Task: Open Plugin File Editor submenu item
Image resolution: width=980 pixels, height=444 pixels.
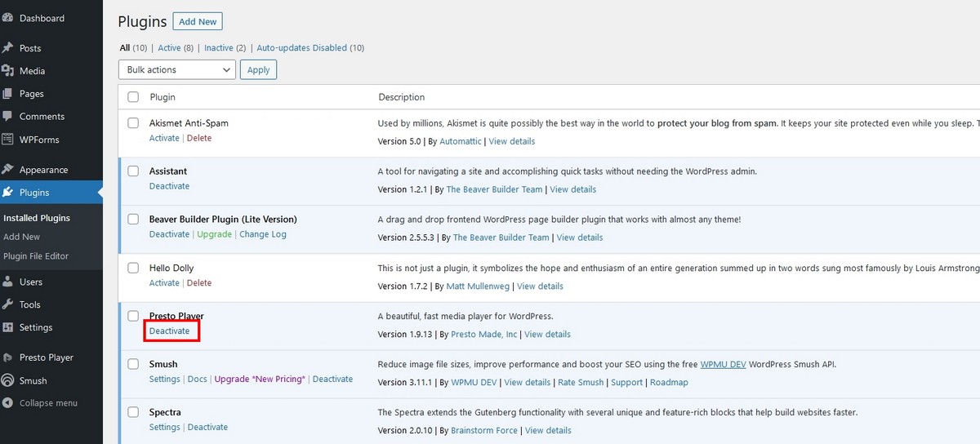Action: [36, 256]
